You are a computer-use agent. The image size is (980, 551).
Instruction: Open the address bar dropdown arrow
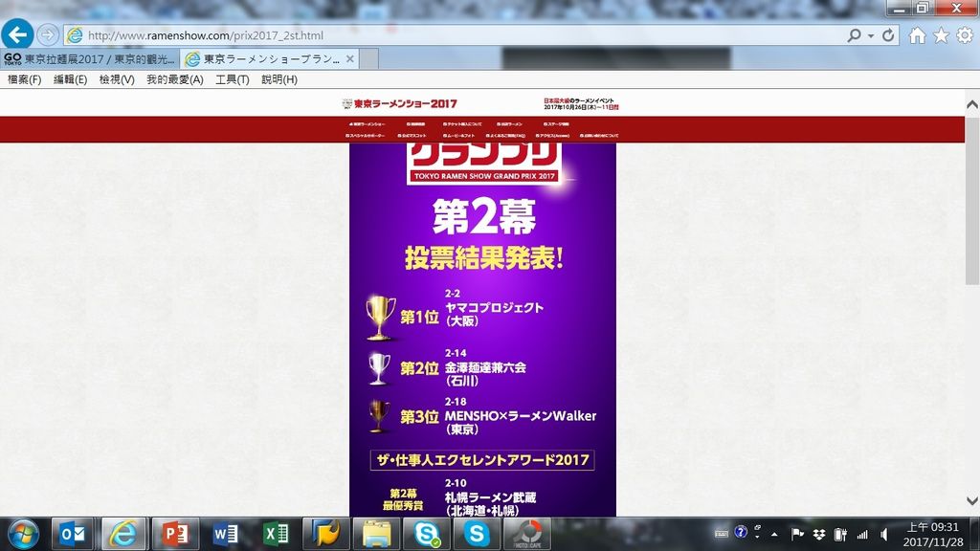[871, 35]
